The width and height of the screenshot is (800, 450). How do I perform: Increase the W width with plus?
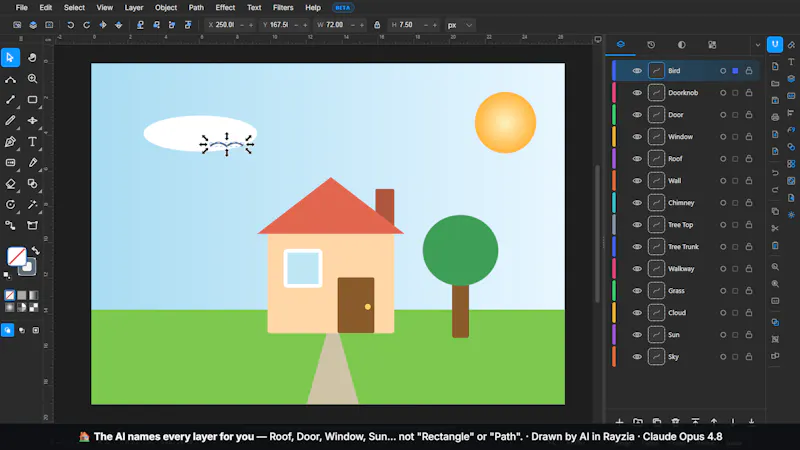pos(362,25)
